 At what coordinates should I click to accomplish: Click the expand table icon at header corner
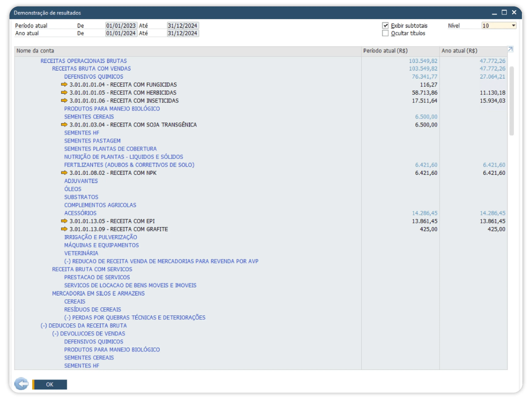click(x=510, y=49)
